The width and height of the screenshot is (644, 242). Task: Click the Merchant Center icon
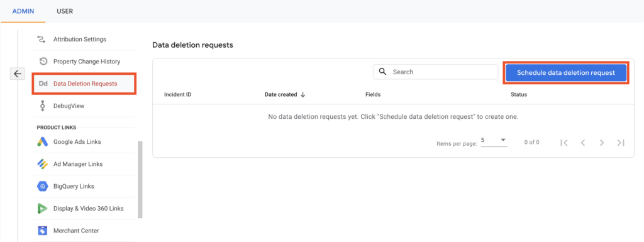point(43,231)
